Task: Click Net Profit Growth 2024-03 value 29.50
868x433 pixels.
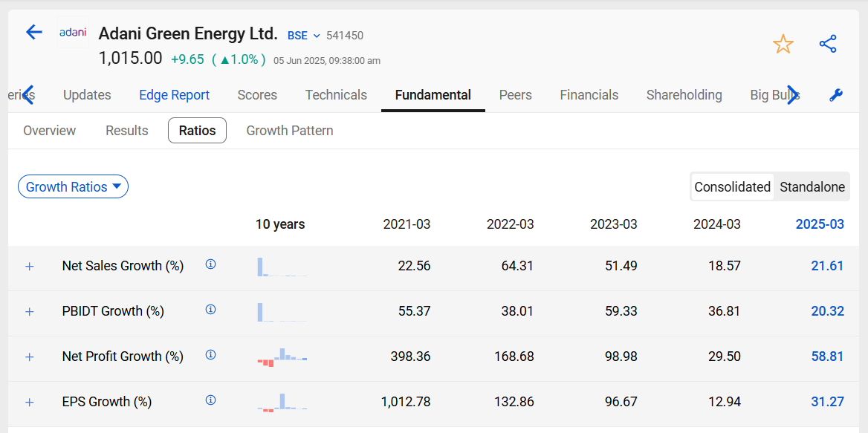Action: [724, 357]
